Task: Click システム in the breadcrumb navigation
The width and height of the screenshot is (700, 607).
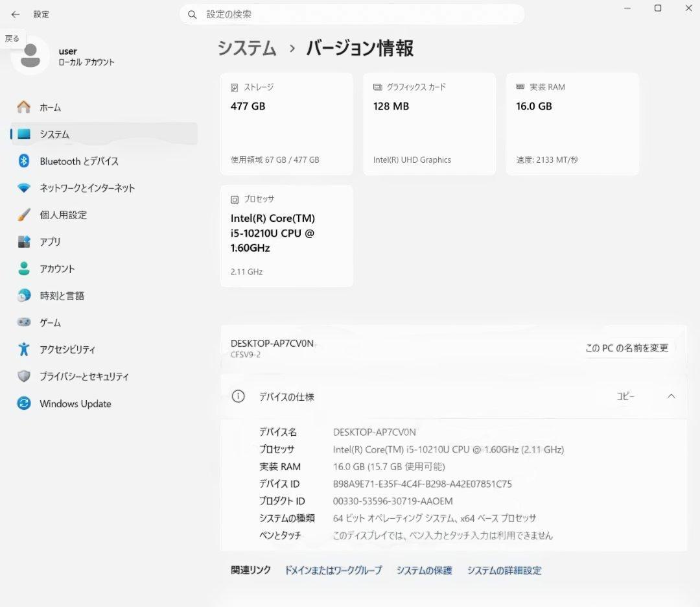Action: (x=247, y=48)
